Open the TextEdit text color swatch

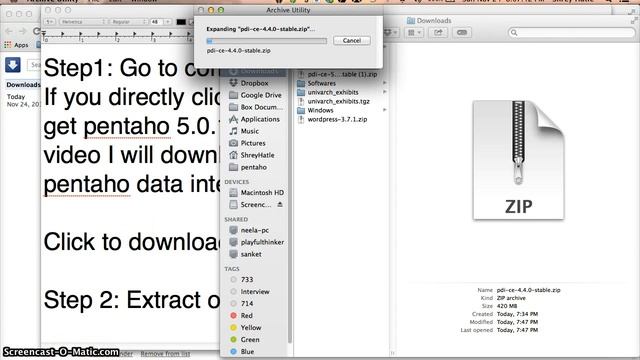(x=181, y=22)
